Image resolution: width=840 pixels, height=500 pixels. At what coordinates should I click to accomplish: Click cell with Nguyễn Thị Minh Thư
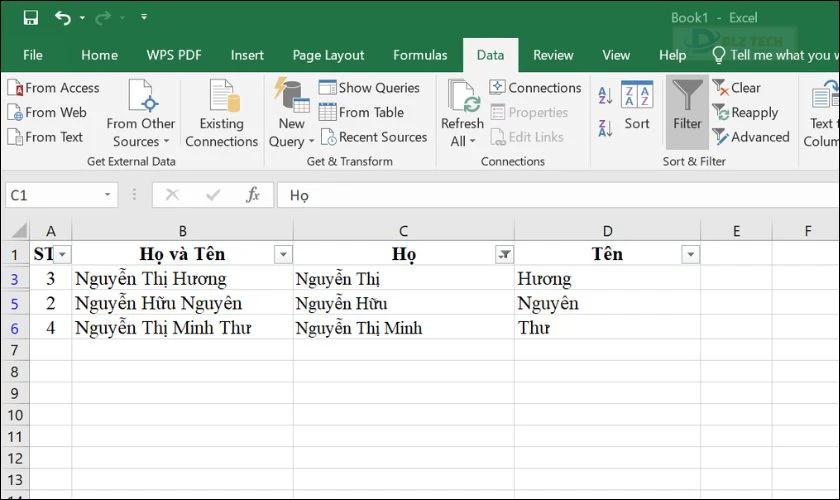coord(183,328)
